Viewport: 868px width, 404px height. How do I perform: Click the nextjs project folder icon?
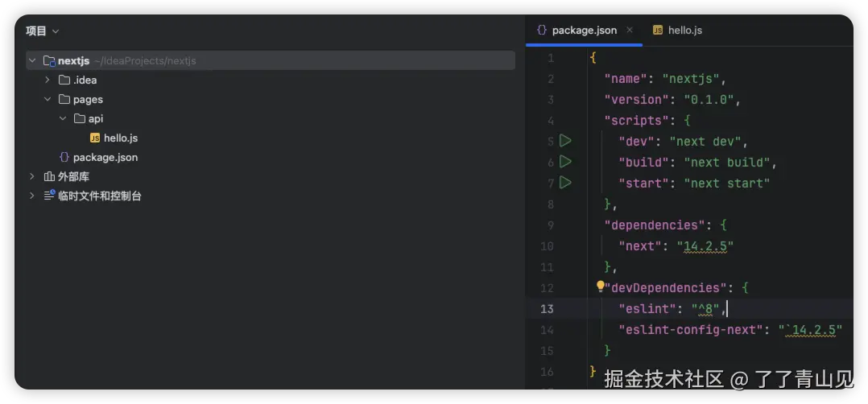click(x=49, y=61)
